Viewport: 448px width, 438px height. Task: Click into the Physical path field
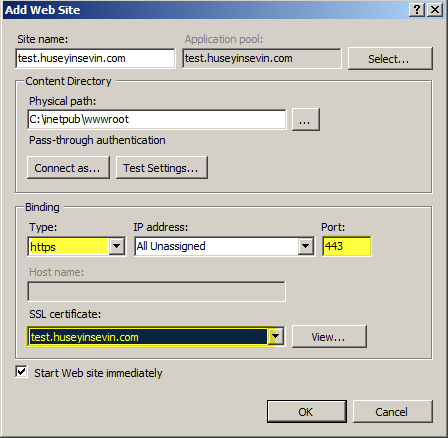pos(157,119)
